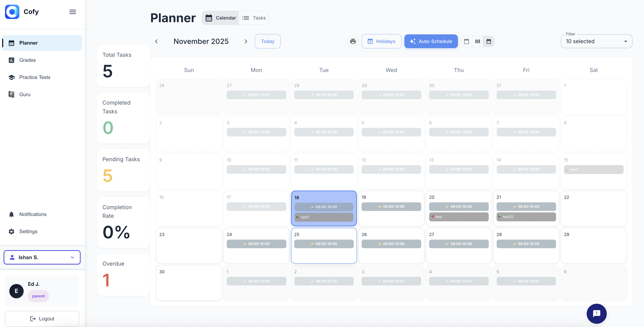Select the week view columns icon

pyautogui.click(x=477, y=41)
